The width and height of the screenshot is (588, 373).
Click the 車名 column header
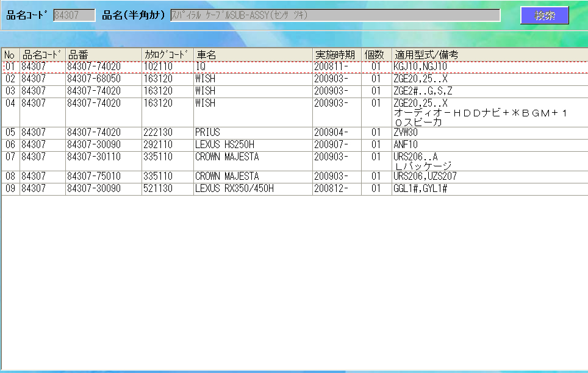[x=253, y=55]
